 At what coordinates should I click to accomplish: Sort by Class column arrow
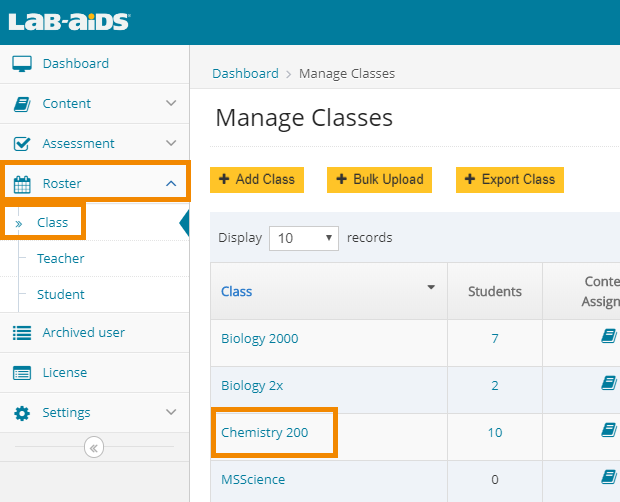pos(431,288)
